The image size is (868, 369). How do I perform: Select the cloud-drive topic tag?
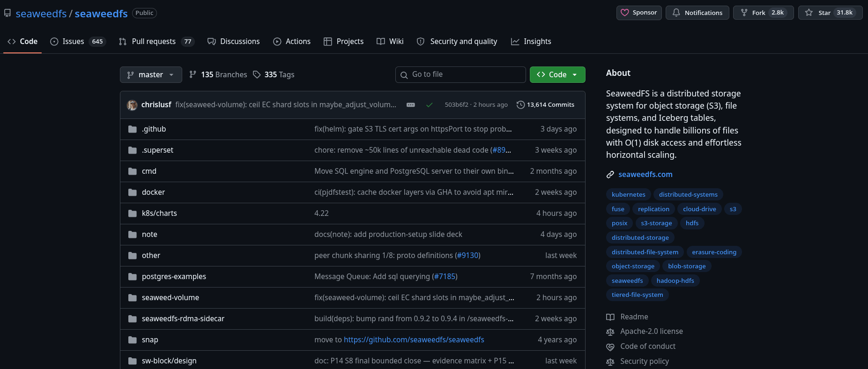click(x=699, y=209)
